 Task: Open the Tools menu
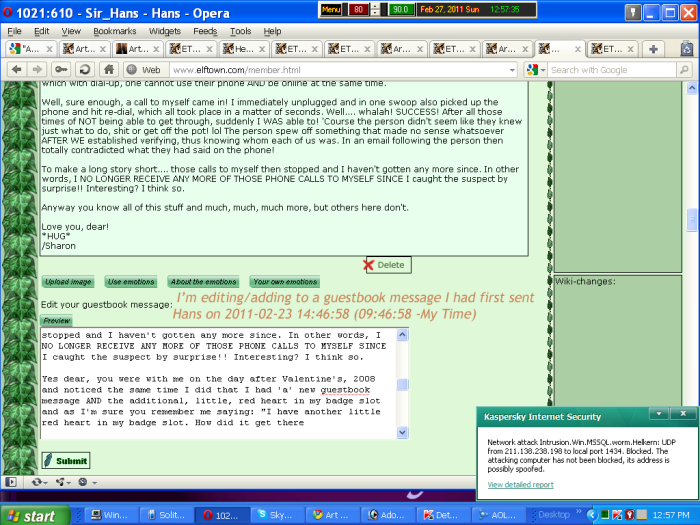[241, 31]
